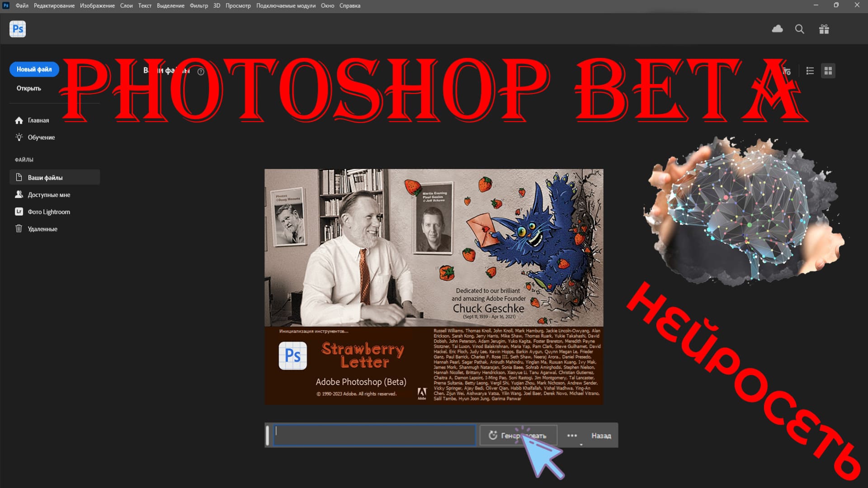This screenshot has height=488, width=868.
Task: Open the Обучение section
Action: [41, 137]
